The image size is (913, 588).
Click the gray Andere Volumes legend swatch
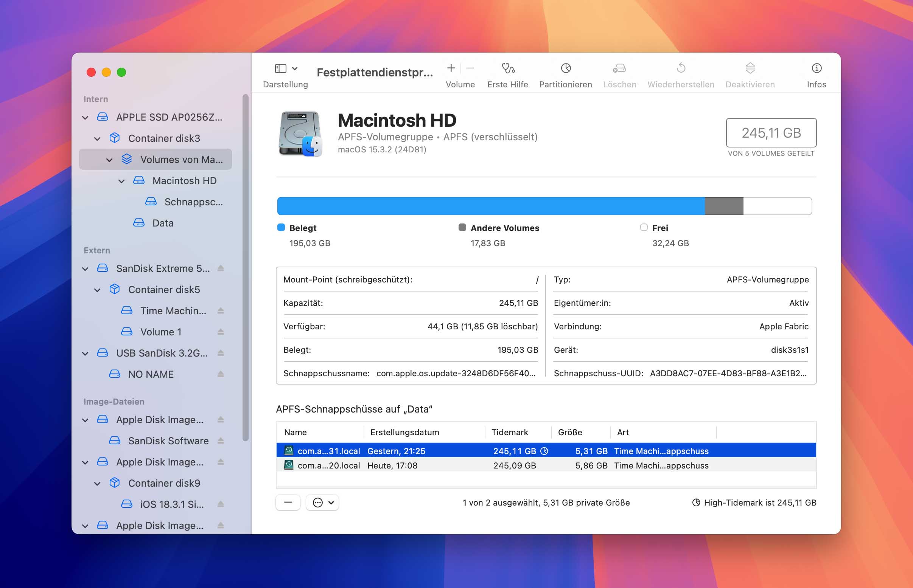tap(462, 228)
